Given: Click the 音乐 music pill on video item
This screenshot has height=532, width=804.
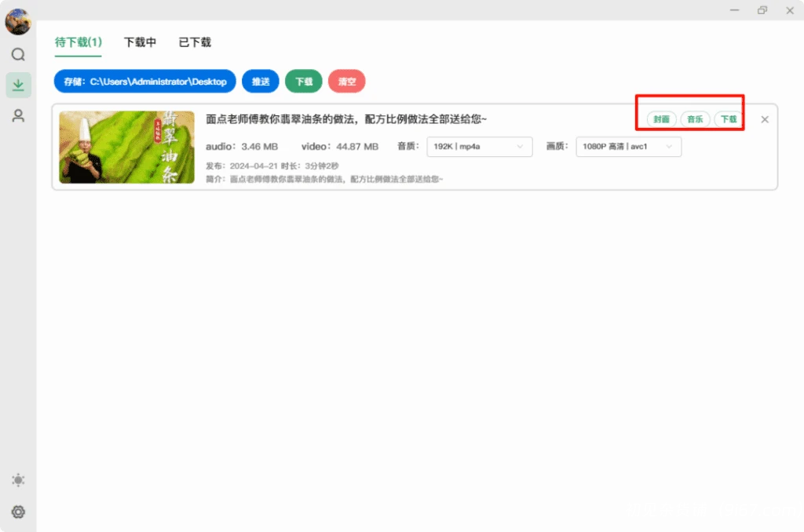Looking at the screenshot, I should [x=694, y=119].
